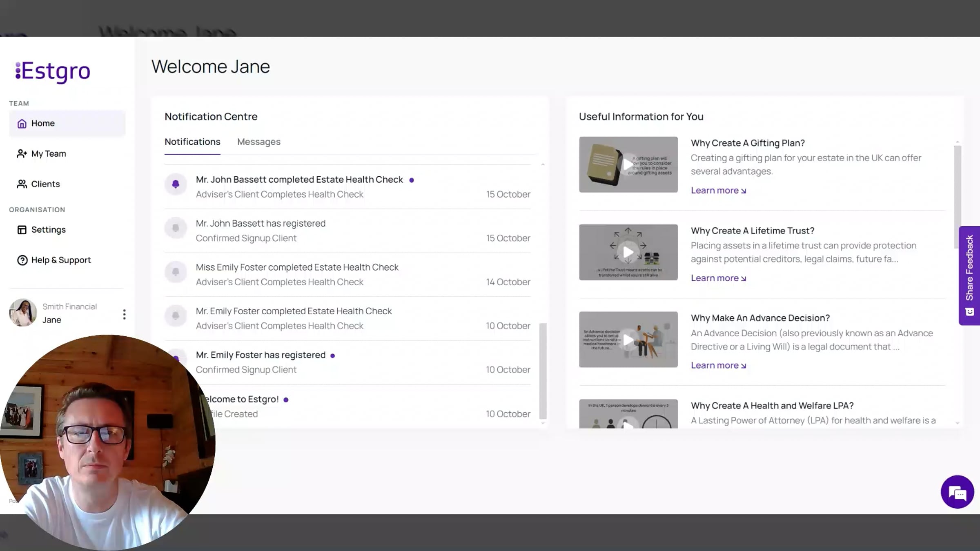Click bell icon for Mr. Emily Foster completed Health Check

tap(176, 315)
